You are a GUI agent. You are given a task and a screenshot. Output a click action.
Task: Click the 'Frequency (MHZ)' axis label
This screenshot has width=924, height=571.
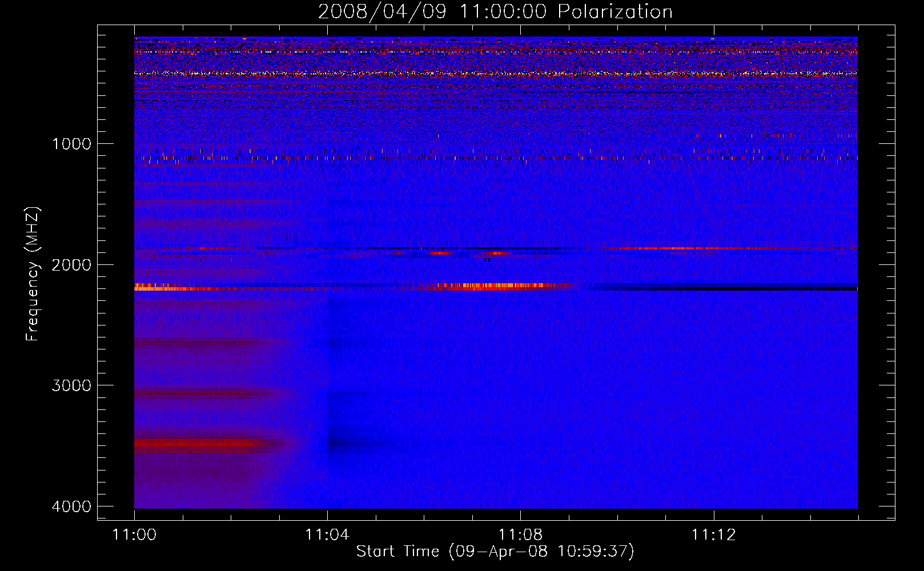pos(33,274)
